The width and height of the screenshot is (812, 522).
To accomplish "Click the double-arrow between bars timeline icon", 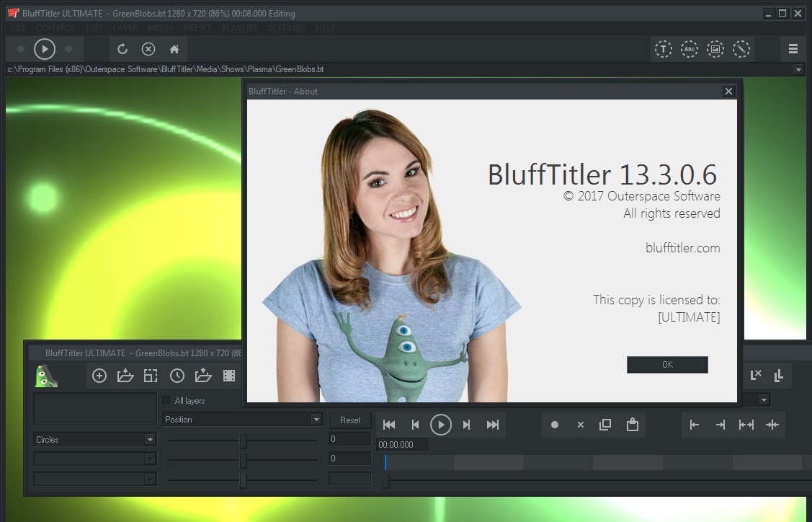I will tap(746, 425).
